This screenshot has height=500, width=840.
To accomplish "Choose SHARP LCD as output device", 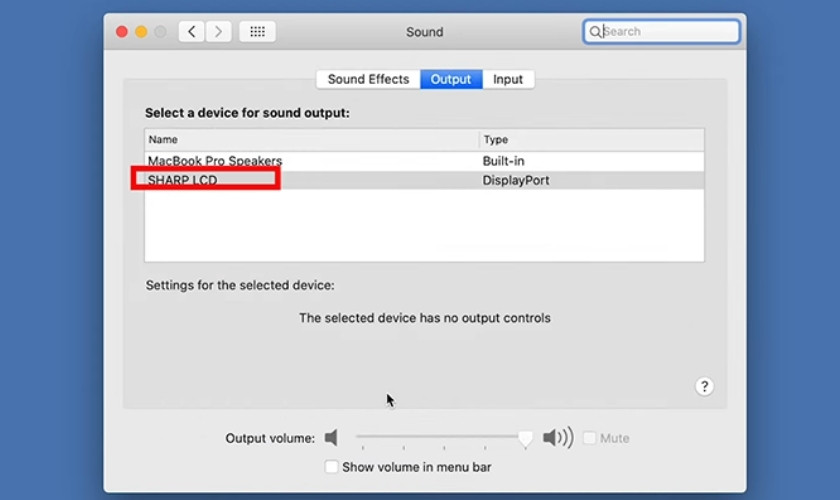I will [x=183, y=181].
